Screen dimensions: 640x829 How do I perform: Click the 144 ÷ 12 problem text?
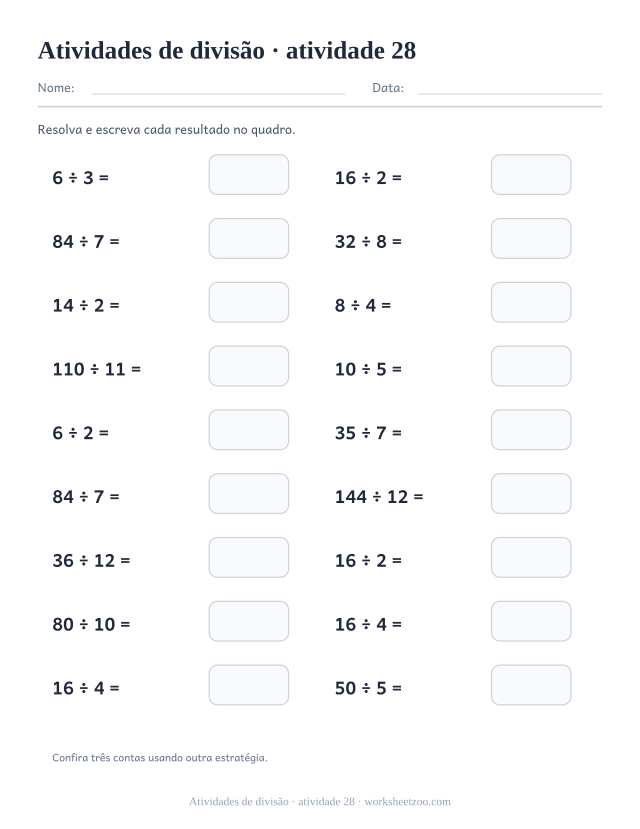(x=379, y=496)
